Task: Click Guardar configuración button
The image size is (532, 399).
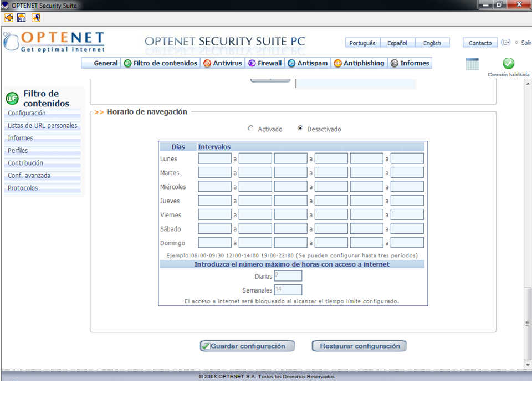Action: click(247, 346)
